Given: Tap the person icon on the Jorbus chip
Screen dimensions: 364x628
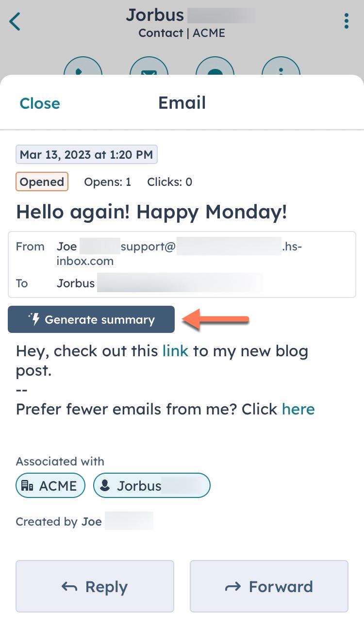Looking at the screenshot, I should coord(104,485).
